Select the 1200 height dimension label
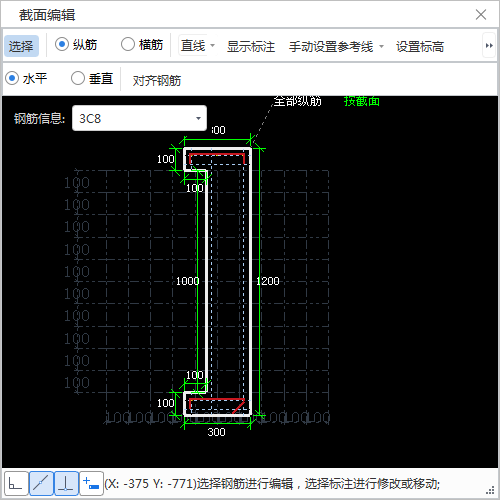Viewport: 500px width, 500px height. pos(268,281)
